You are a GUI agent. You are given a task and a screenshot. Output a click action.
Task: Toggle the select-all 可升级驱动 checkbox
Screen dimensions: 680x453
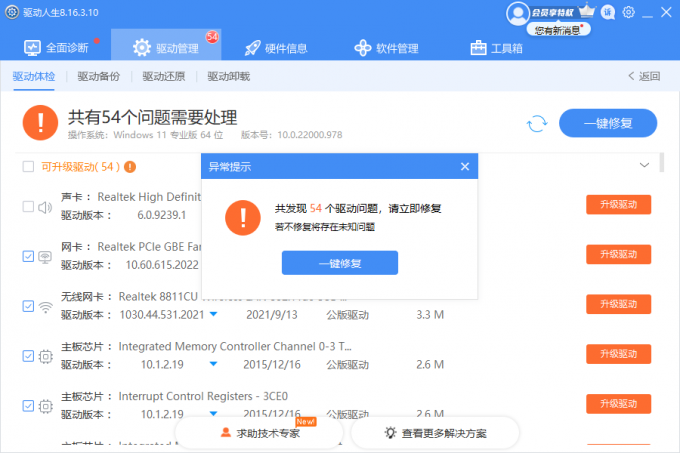(28, 167)
